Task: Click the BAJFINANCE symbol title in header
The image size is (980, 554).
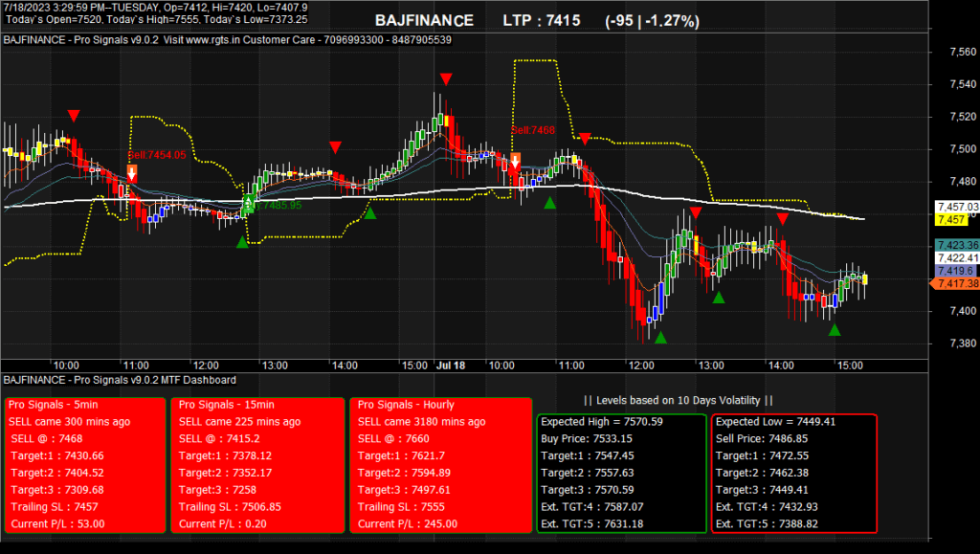Action: pyautogui.click(x=424, y=21)
